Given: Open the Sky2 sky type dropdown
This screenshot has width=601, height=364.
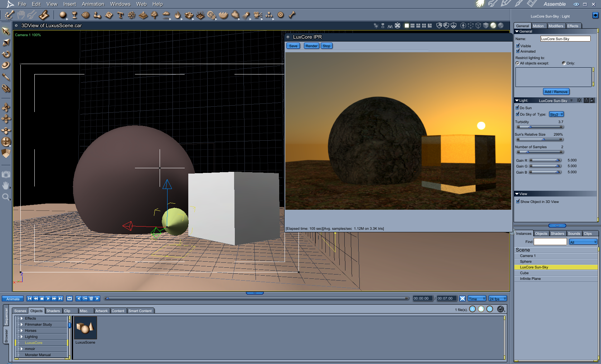Looking at the screenshot, I should click(x=556, y=115).
